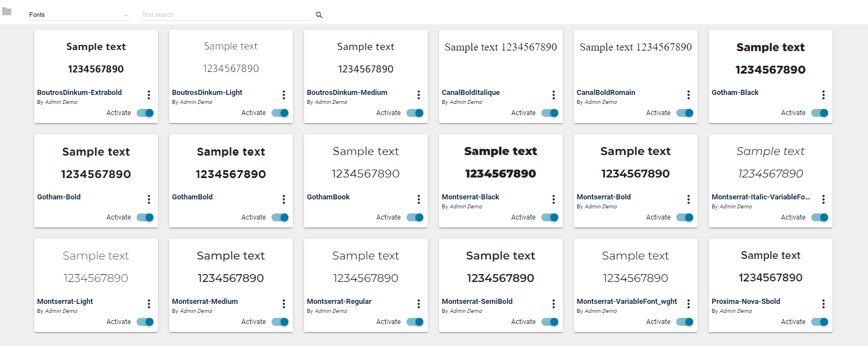Open three-dot menu for BoutrosDinkum-Extrabold
The width and height of the screenshot is (868, 346).
pos(149,95)
